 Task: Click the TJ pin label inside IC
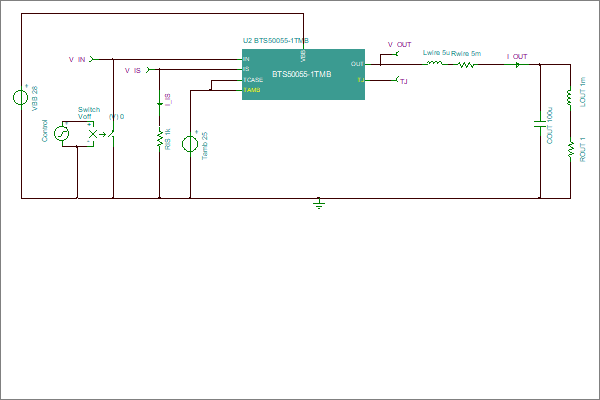(360, 80)
